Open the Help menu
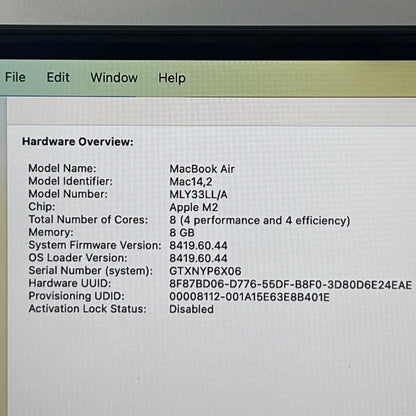The width and height of the screenshot is (416, 416). tap(172, 78)
